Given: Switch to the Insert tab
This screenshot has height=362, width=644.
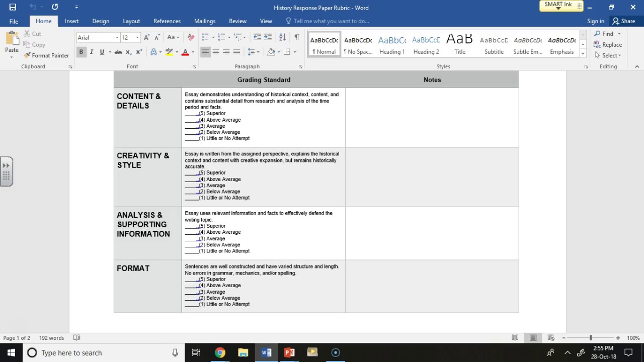Looking at the screenshot, I should click(x=71, y=21).
